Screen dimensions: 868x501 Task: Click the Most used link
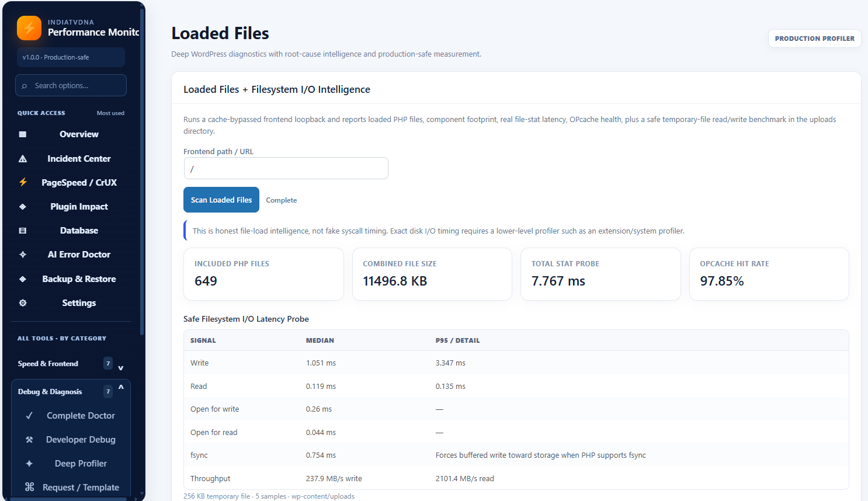point(110,113)
